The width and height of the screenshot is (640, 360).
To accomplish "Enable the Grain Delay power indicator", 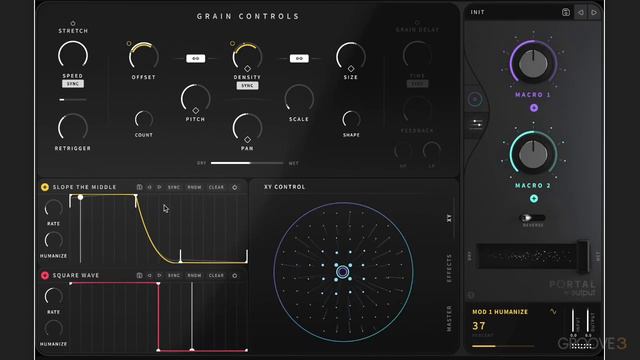I will pos(417,22).
